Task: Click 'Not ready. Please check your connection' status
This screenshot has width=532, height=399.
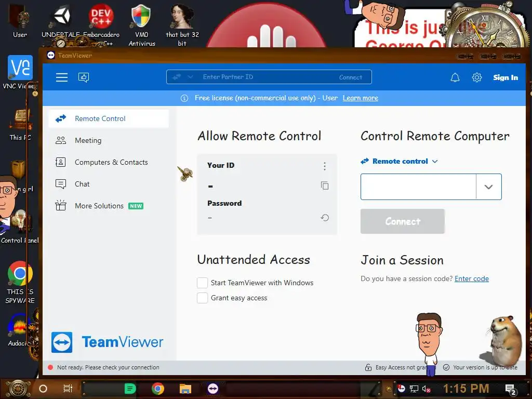Action: pyautogui.click(x=108, y=367)
